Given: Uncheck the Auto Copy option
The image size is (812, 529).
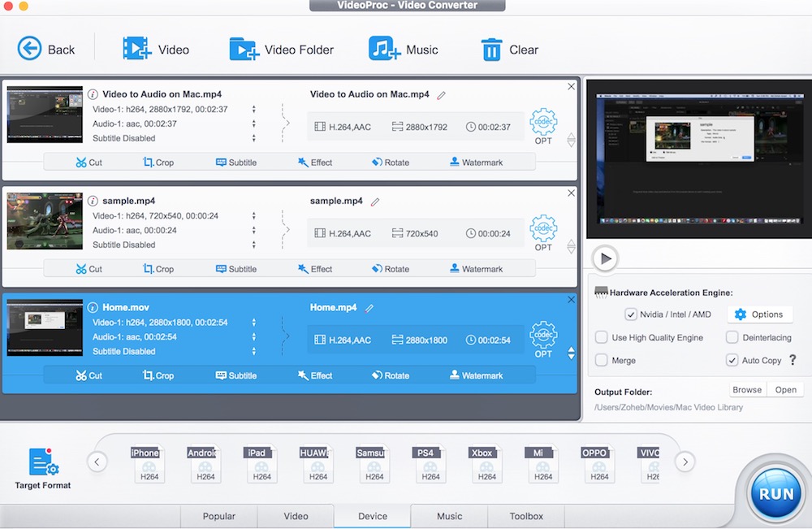Looking at the screenshot, I should (x=732, y=360).
